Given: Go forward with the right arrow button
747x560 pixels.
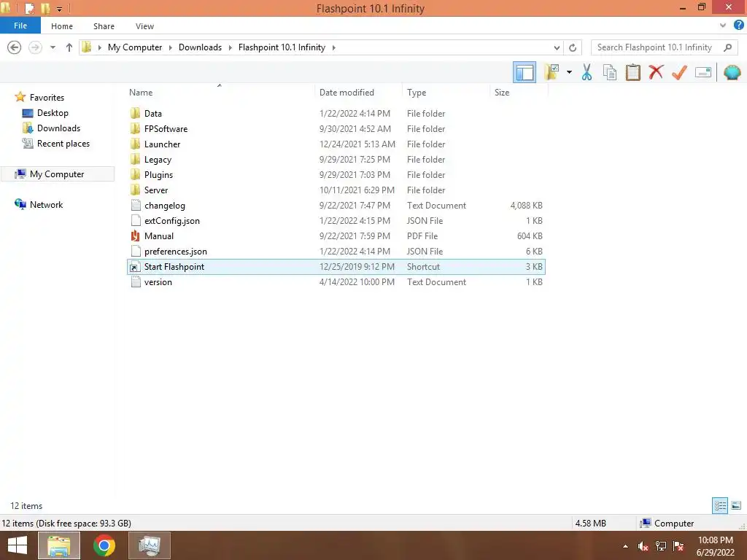Looking at the screenshot, I should [35, 47].
